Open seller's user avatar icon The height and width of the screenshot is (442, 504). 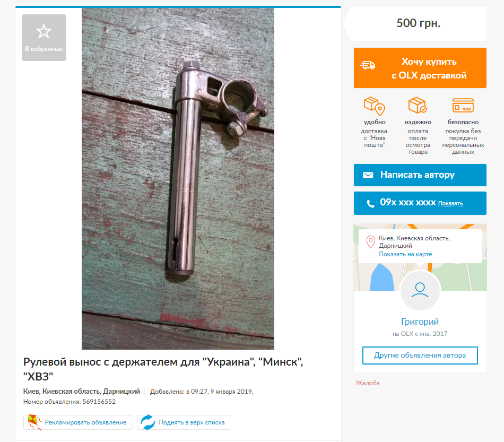pos(420,290)
